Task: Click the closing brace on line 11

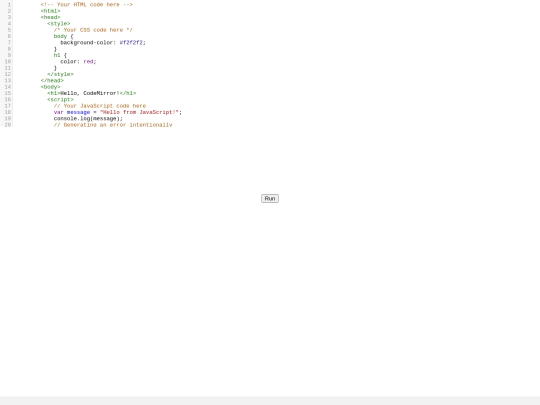Action: click(55, 68)
